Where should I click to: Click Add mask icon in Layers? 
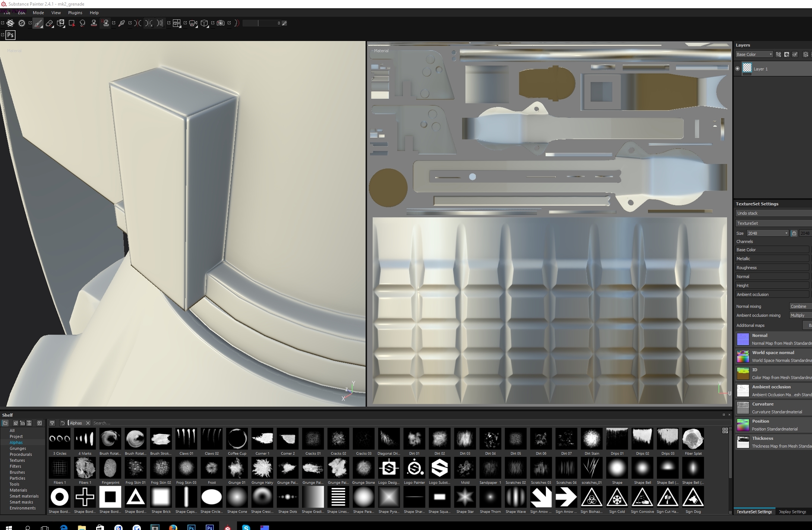point(787,54)
